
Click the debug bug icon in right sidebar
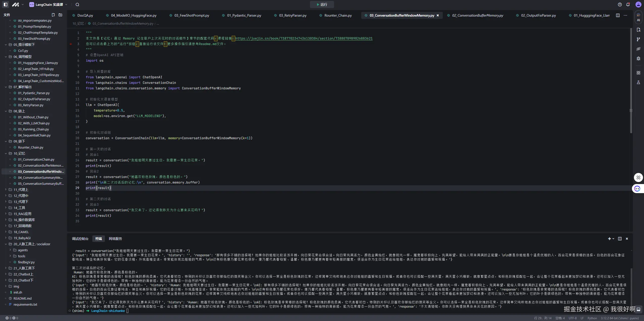(x=638, y=58)
